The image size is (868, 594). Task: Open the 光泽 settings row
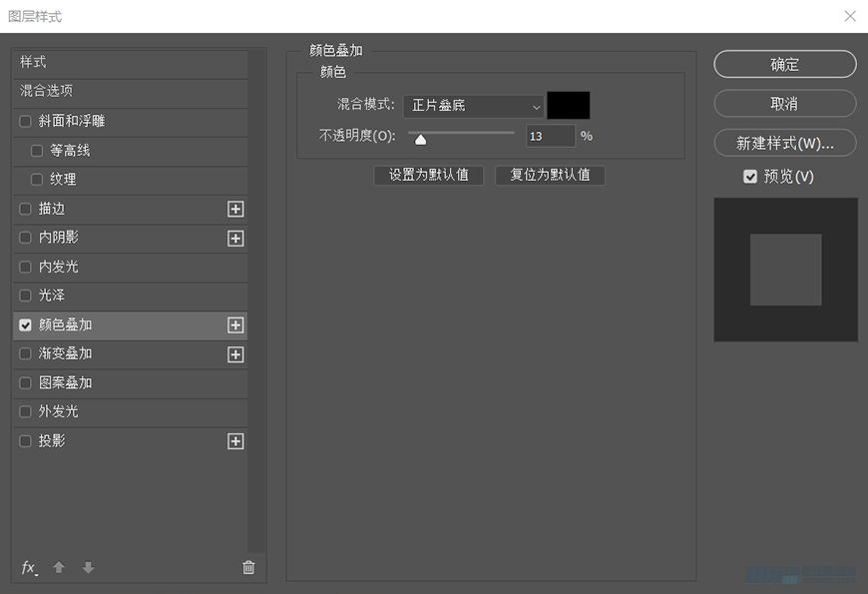point(130,296)
